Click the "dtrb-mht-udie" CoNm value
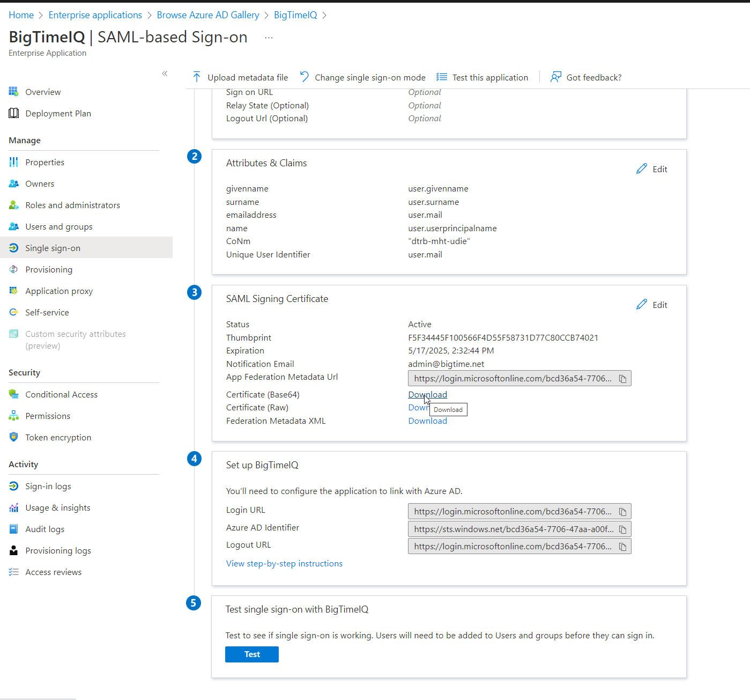Image resolution: width=750 pixels, height=700 pixels. click(x=439, y=241)
